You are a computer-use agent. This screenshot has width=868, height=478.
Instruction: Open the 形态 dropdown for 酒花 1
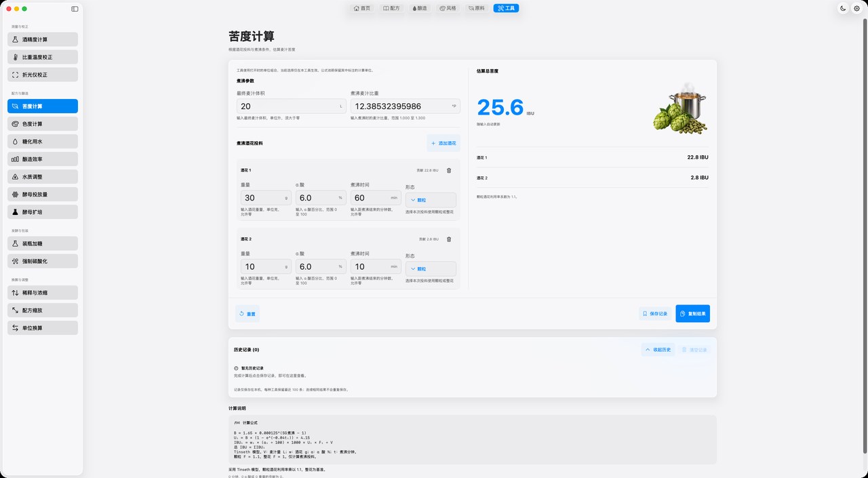tap(431, 200)
